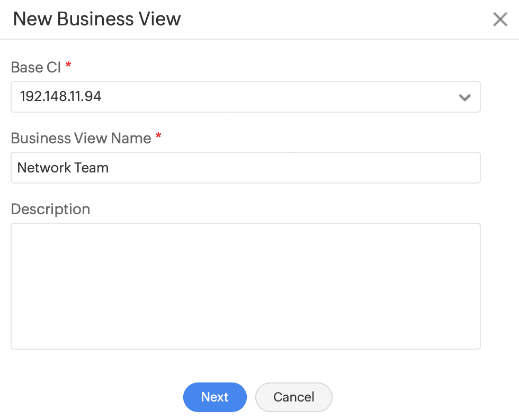Select the 192.148.11.94 value text
This screenshot has width=519, height=420.
click(60, 97)
